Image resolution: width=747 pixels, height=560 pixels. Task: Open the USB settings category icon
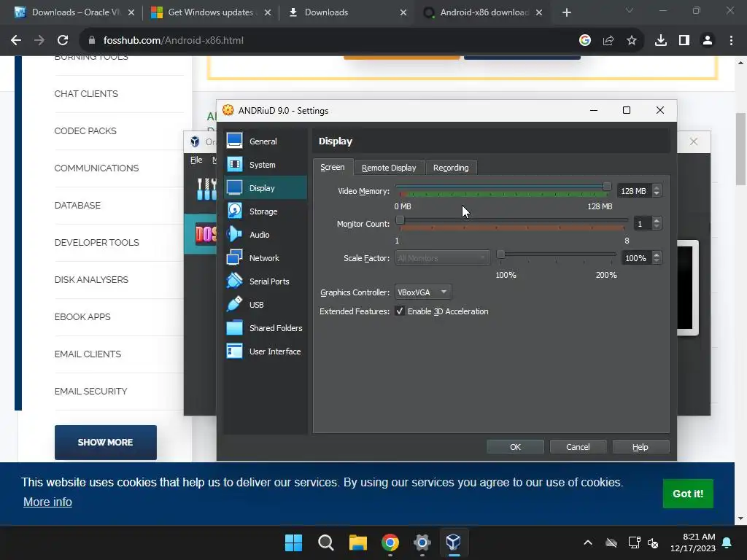tap(234, 304)
